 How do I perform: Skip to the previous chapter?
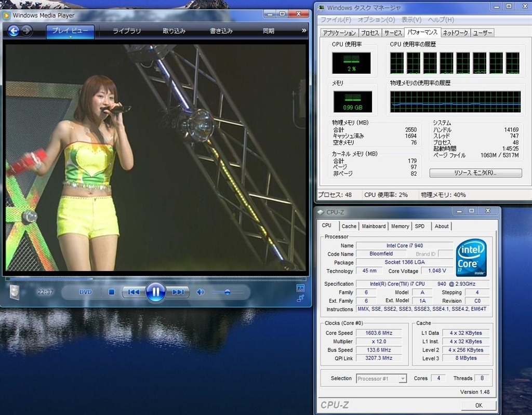(133, 292)
